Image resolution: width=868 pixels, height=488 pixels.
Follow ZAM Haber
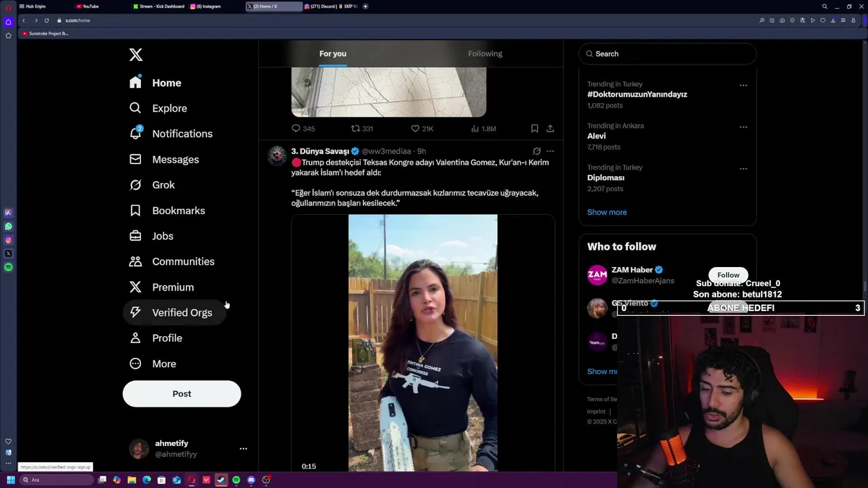tap(728, 275)
